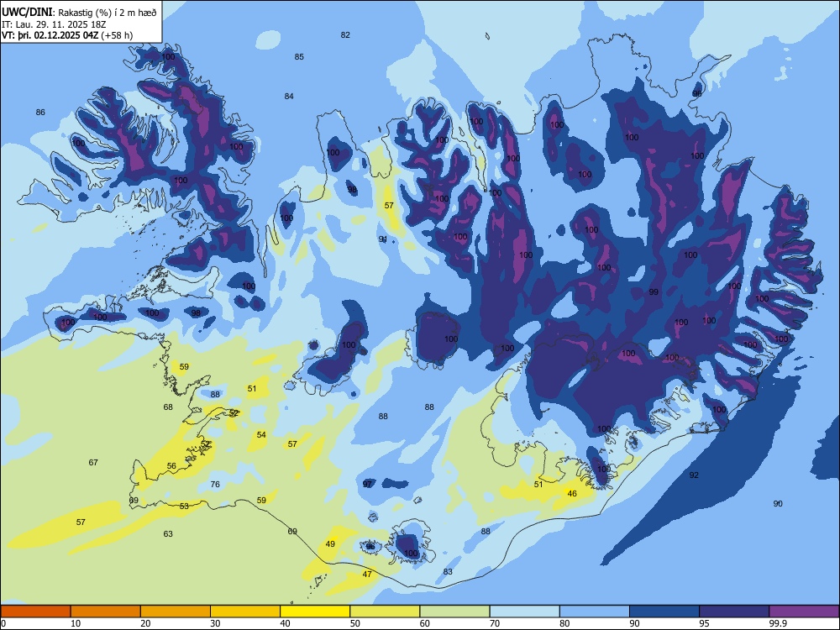
Task: Click the light orange 20–30 legend swatch
Action: click(176, 612)
